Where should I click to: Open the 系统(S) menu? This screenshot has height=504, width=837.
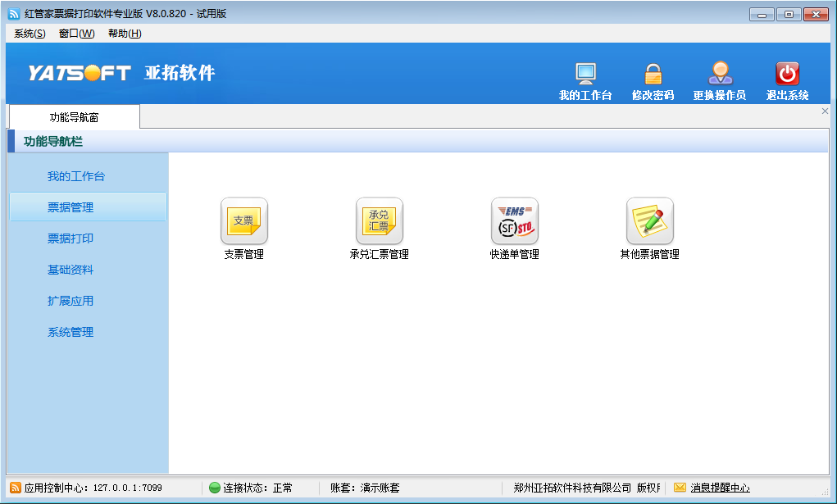coord(27,34)
